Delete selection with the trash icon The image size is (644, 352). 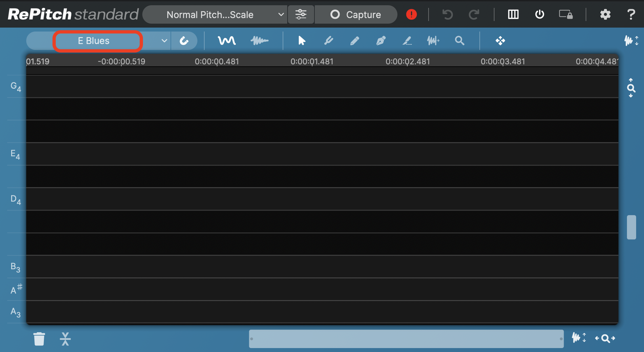point(39,339)
